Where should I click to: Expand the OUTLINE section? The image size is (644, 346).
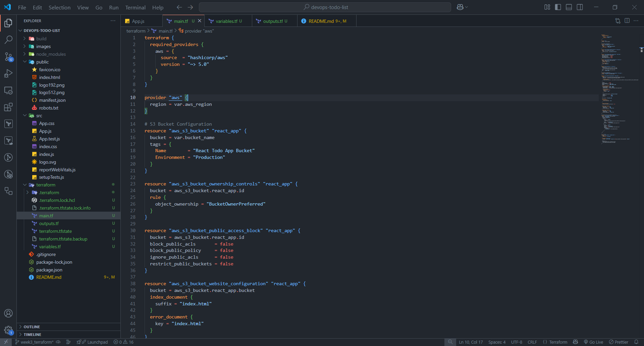pyautogui.click(x=70, y=327)
